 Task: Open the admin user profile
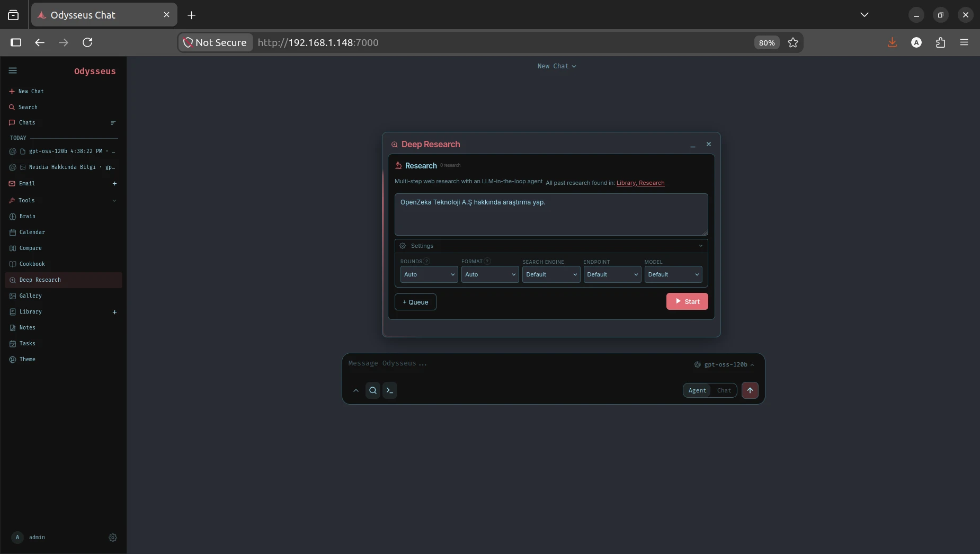tap(28, 538)
